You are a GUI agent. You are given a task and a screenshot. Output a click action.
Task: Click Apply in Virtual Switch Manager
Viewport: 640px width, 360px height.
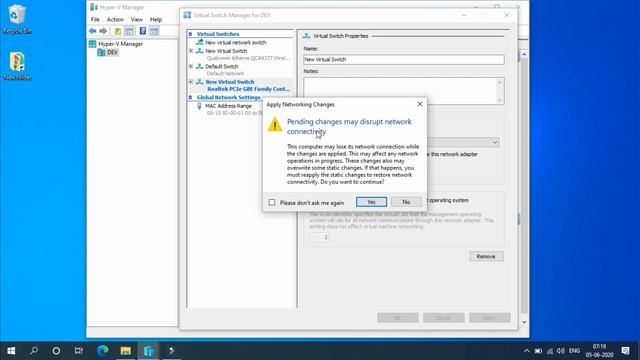point(490,318)
